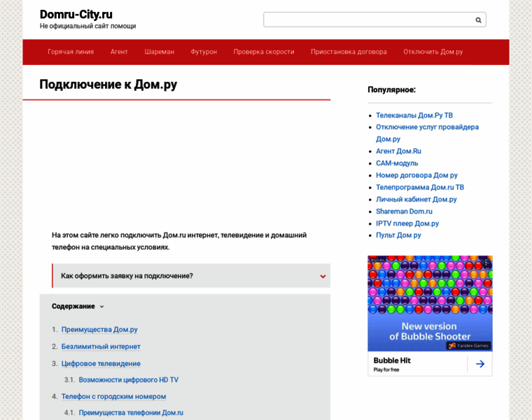Jump to Телефон с городским номером section
The image size is (532, 420).
[113, 397]
